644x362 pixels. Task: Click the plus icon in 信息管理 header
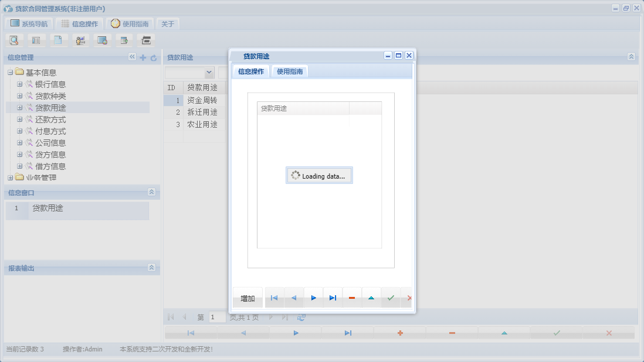(143, 58)
